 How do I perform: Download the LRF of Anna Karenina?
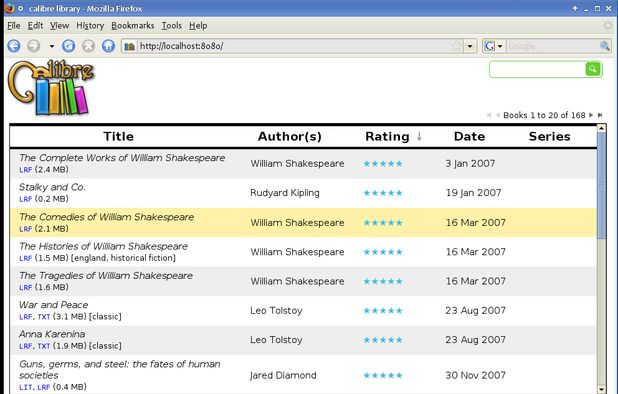pyautogui.click(x=25, y=346)
